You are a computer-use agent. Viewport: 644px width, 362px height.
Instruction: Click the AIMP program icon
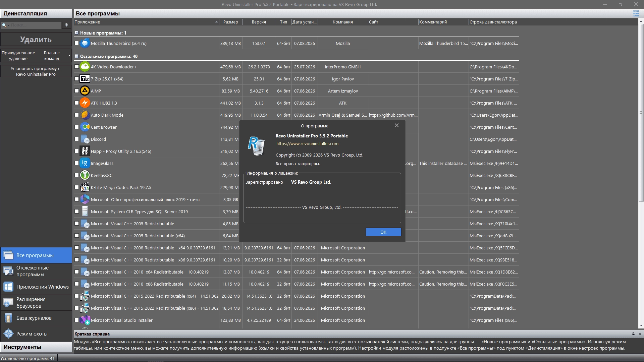pyautogui.click(x=85, y=91)
